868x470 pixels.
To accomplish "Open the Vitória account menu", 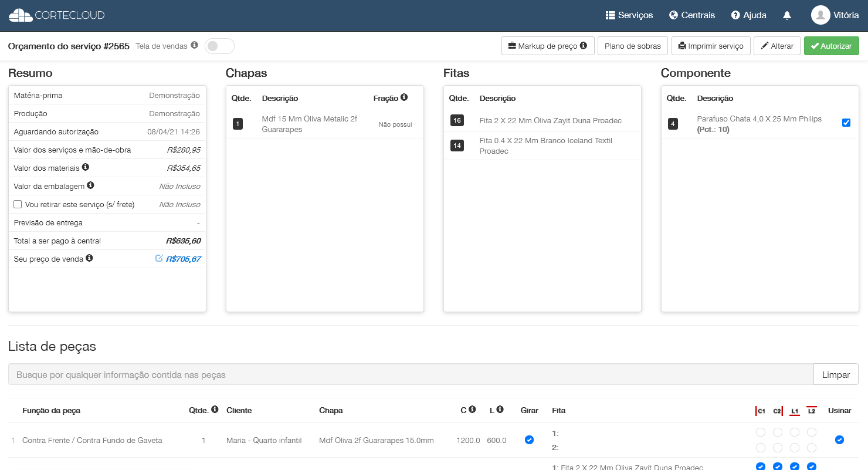I will (835, 15).
